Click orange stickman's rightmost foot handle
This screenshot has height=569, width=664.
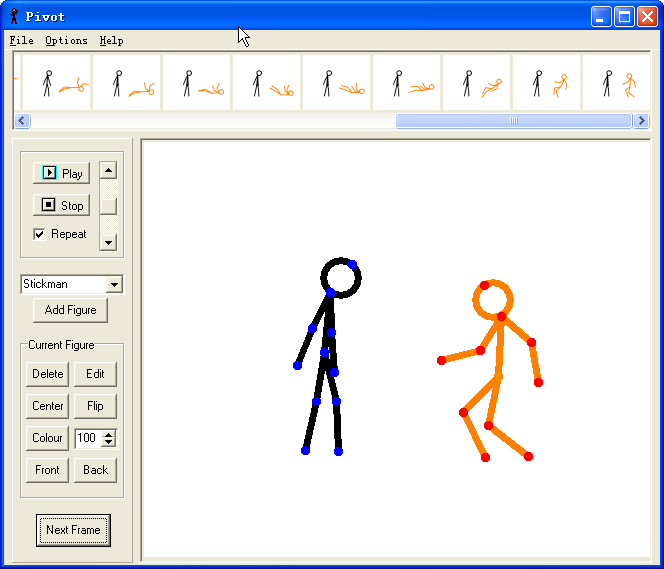pyautogui.click(x=528, y=456)
